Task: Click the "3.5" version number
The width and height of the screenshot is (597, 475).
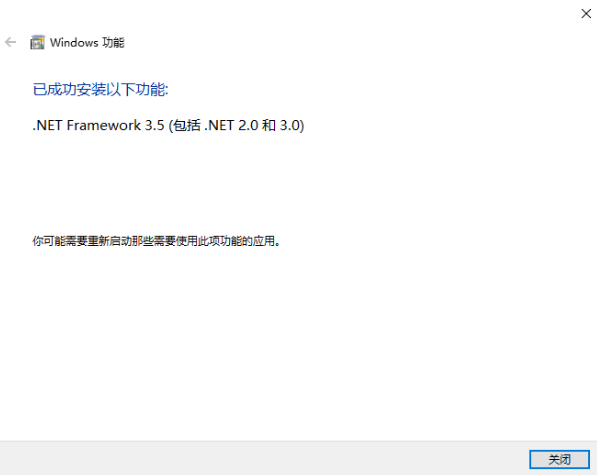Action: [x=154, y=125]
